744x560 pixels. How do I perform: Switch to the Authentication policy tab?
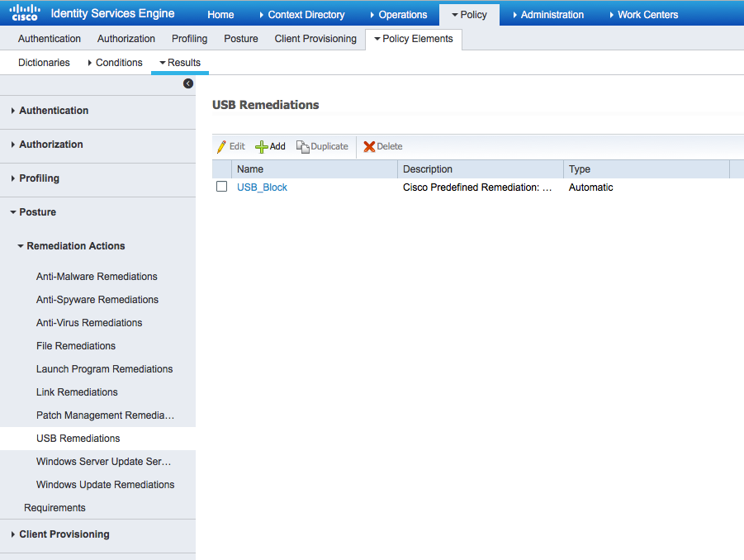(x=50, y=39)
